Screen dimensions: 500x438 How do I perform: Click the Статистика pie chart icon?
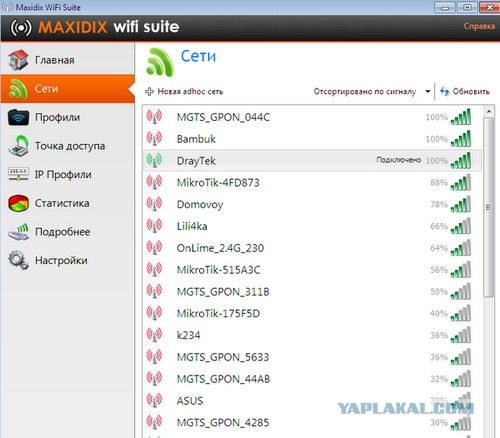(x=18, y=203)
